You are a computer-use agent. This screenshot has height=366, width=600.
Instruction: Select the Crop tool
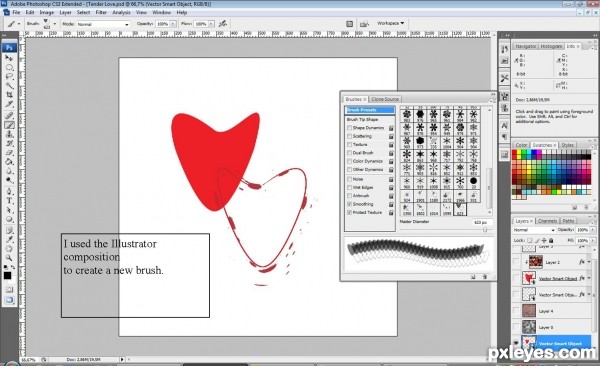(9, 95)
